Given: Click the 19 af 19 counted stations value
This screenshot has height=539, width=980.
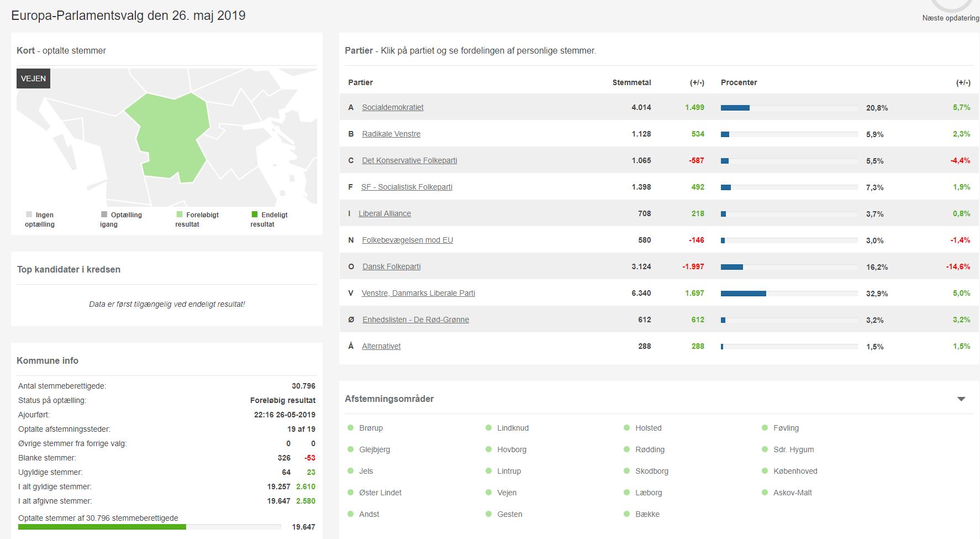Looking at the screenshot, I should (301, 429).
